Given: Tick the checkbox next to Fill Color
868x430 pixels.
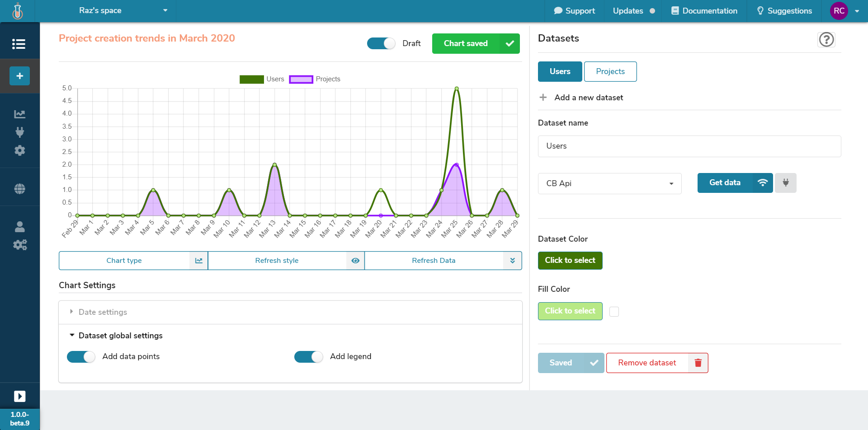Looking at the screenshot, I should 614,312.
